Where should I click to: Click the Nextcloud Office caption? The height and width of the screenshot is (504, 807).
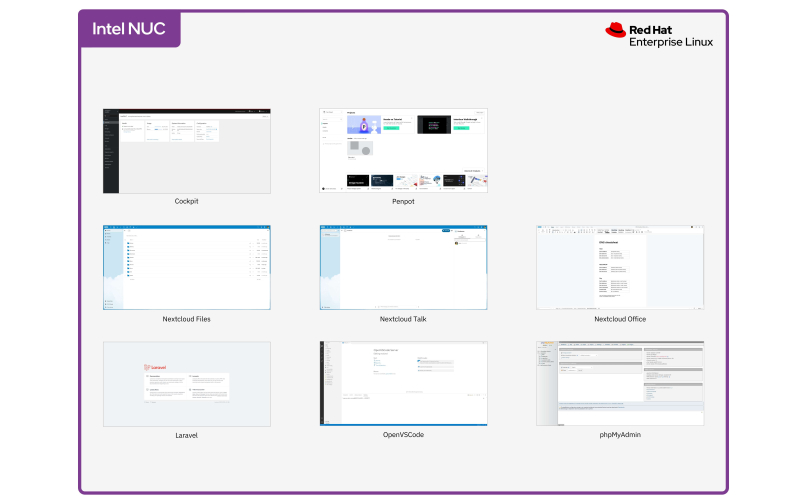[x=620, y=319]
